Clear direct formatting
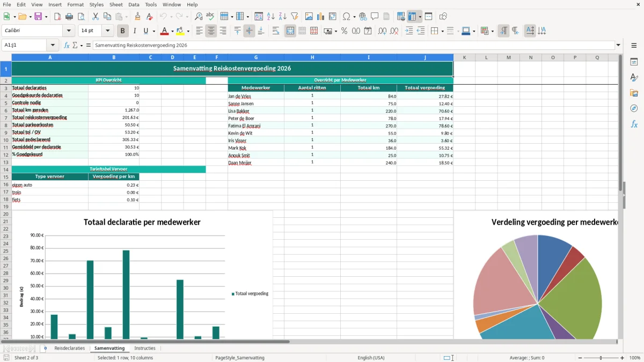Image resolution: width=644 pixels, height=362 pixels. [149, 17]
